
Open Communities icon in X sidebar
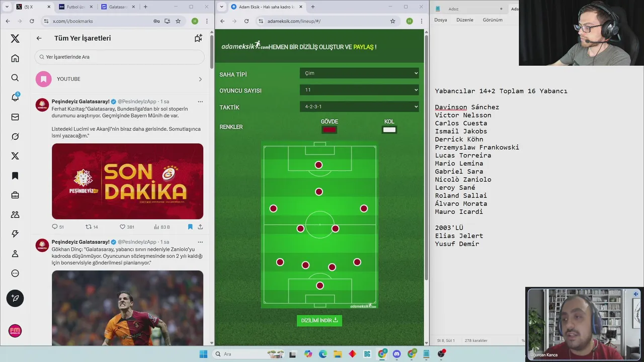click(15, 215)
